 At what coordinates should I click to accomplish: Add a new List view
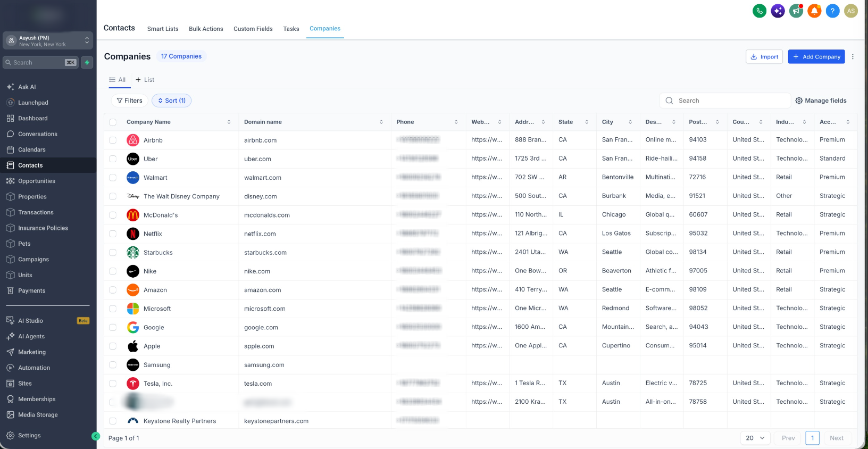145,80
